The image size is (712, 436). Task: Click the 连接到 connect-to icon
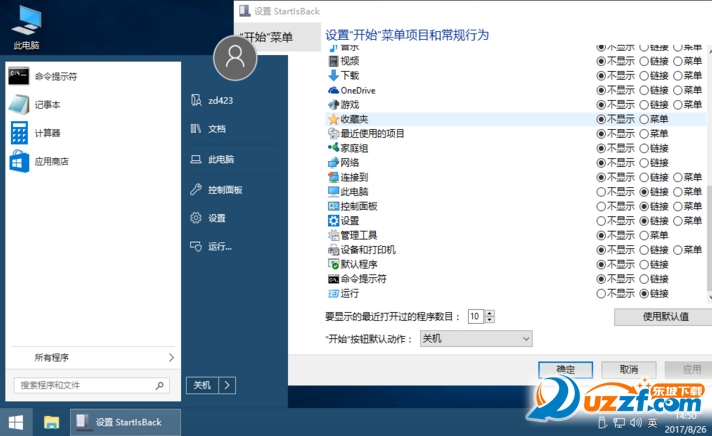pos(333,177)
